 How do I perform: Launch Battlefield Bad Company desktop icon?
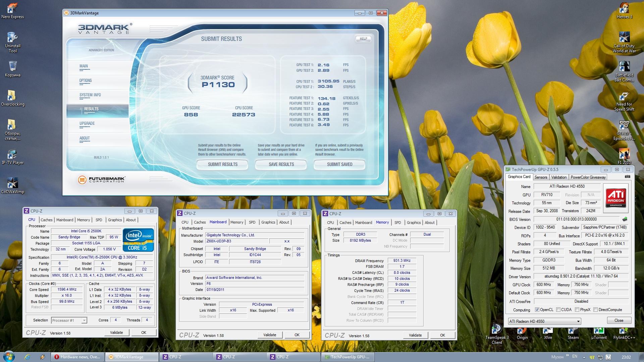pyautogui.click(x=624, y=71)
